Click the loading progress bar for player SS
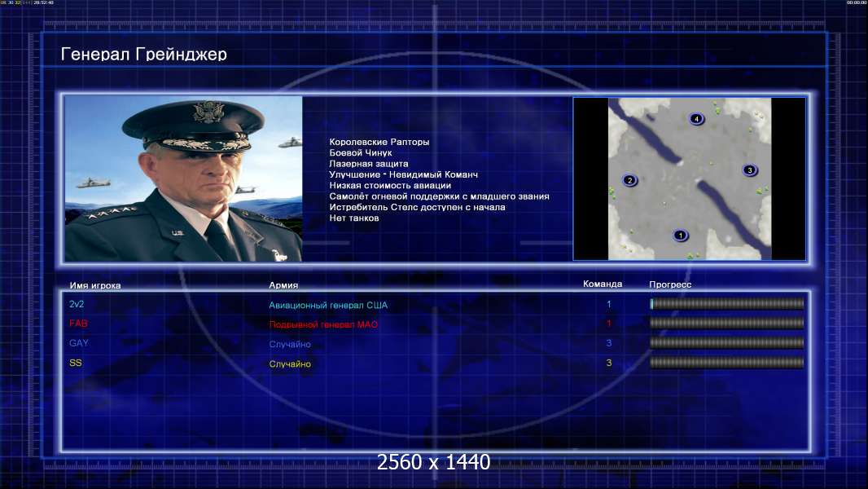Screen dimensions: 868x489 [727, 363]
